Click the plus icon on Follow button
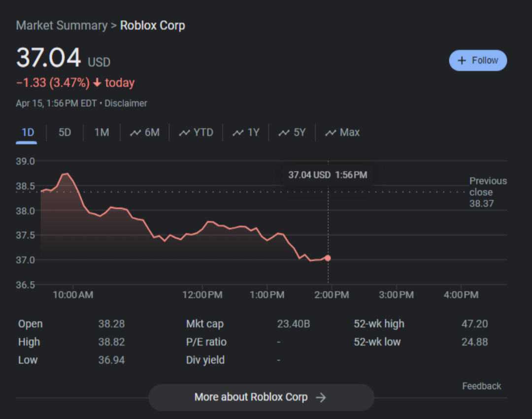The width and height of the screenshot is (532, 419). [462, 61]
